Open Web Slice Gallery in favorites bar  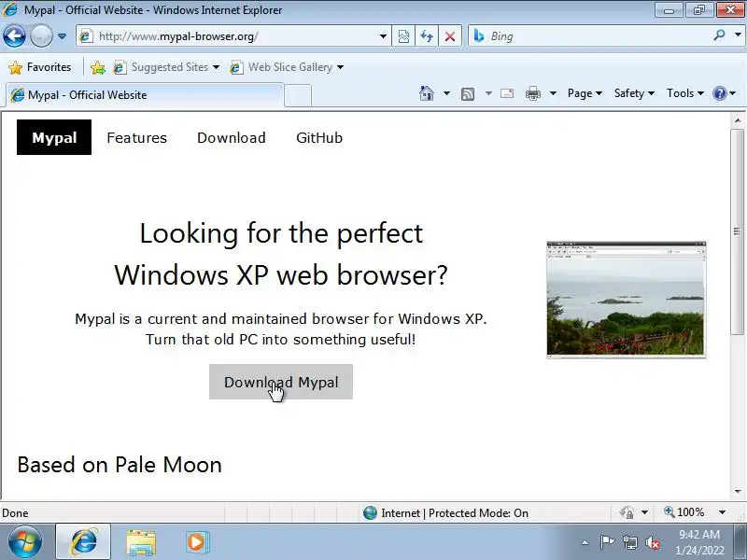(287, 67)
